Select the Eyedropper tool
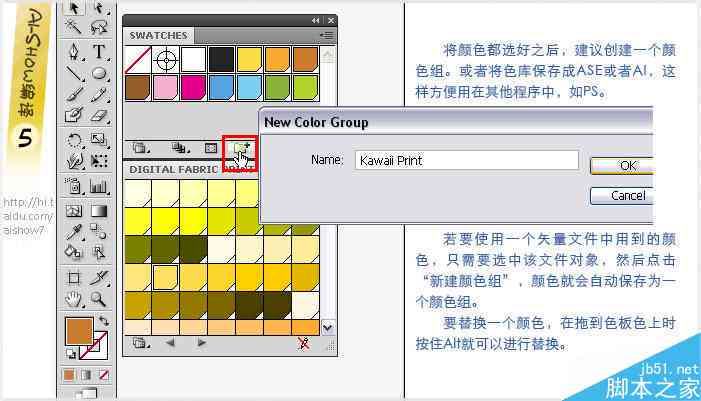The height and width of the screenshot is (401, 701). 74,232
